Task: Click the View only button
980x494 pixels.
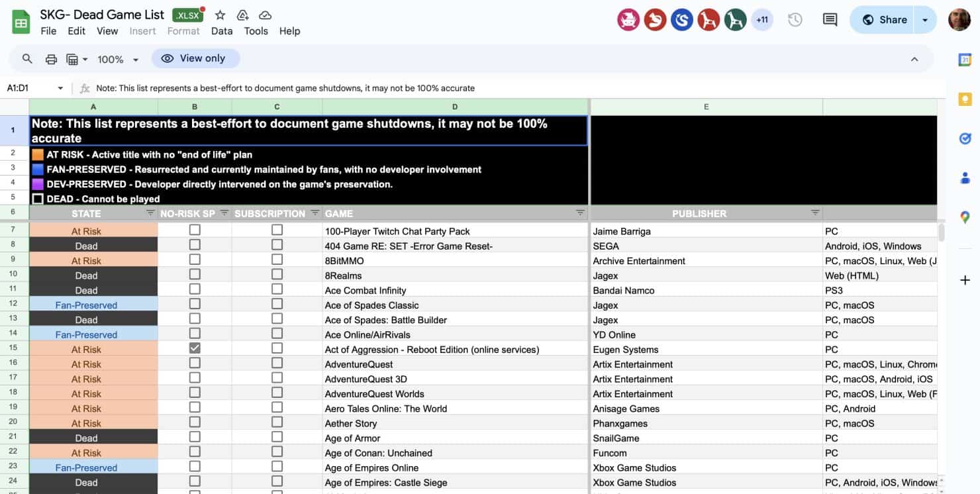Action: click(x=196, y=58)
